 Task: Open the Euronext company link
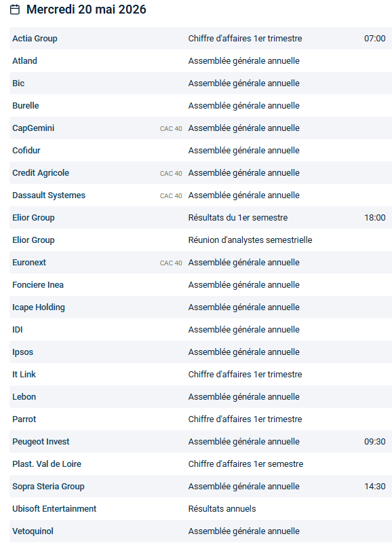click(x=29, y=263)
